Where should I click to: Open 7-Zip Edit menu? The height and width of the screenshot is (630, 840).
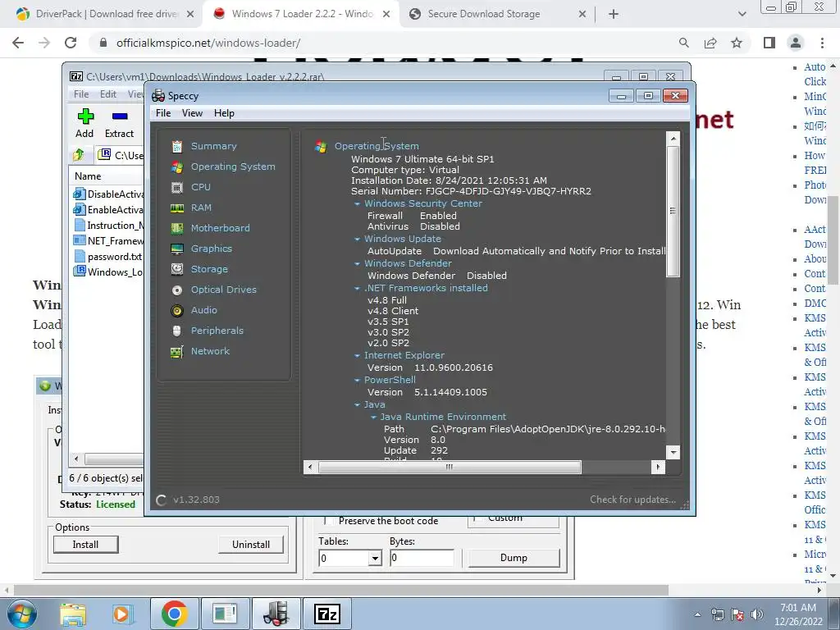(107, 94)
